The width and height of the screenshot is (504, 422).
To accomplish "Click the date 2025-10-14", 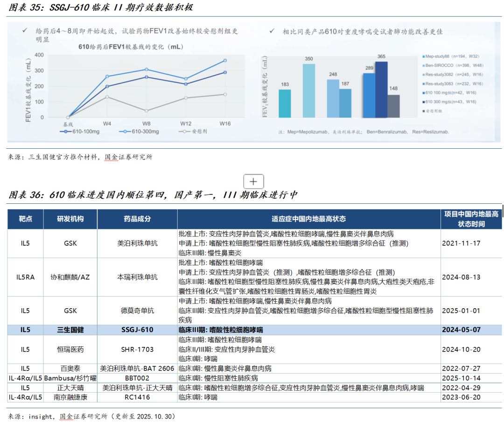I will pos(461,378).
